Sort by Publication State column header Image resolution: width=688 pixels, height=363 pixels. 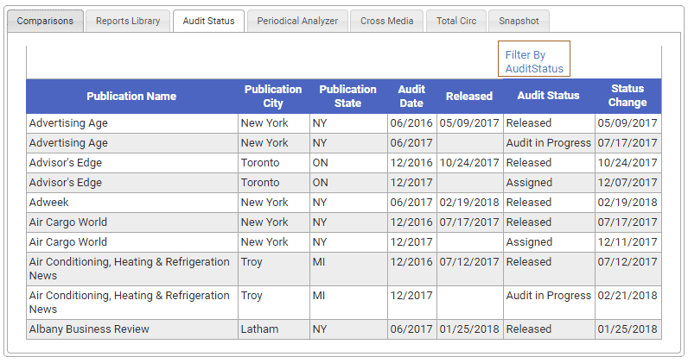tap(348, 96)
